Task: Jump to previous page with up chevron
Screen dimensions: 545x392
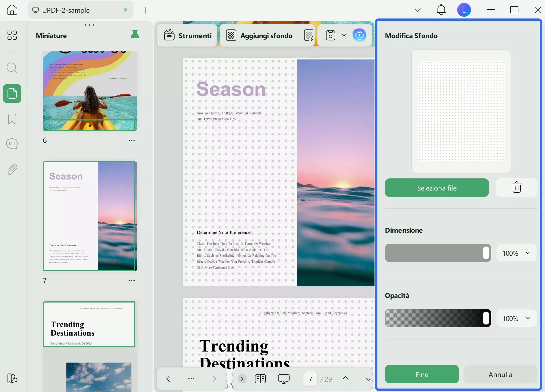Action: point(346,378)
